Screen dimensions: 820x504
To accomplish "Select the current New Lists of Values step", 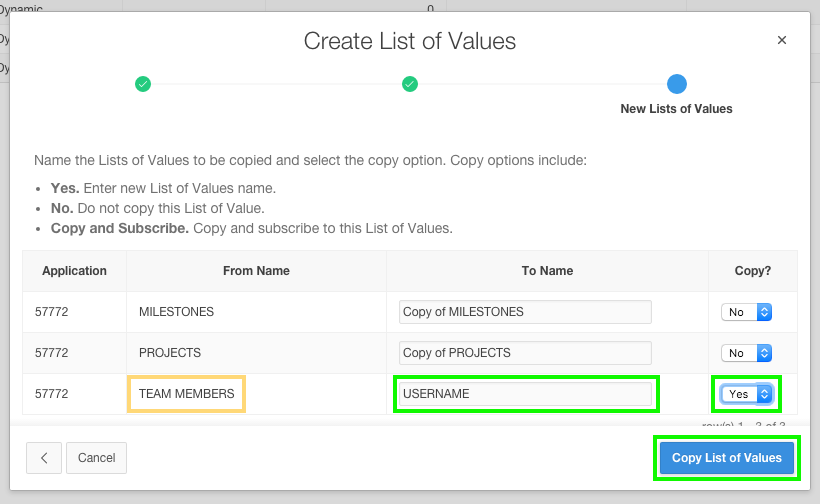I will pos(677,84).
